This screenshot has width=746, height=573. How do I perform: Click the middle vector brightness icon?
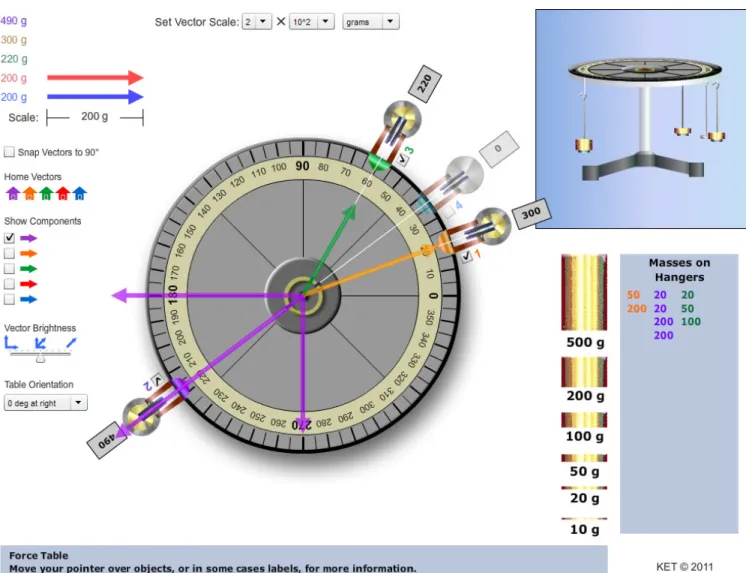[40, 343]
